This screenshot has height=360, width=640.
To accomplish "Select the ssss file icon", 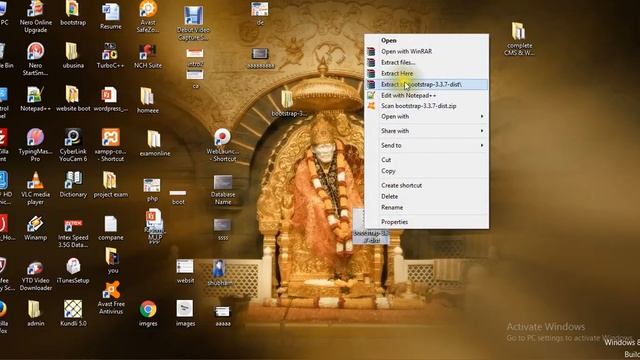I will coord(223,229).
